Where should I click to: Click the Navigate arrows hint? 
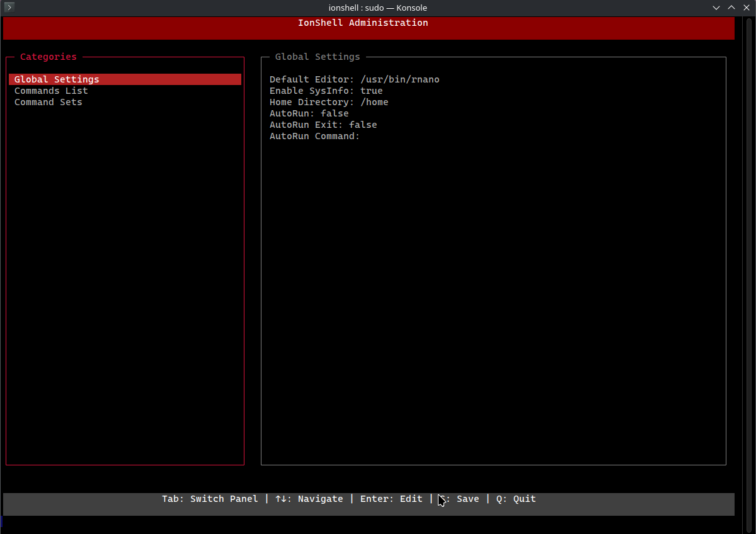coord(309,498)
